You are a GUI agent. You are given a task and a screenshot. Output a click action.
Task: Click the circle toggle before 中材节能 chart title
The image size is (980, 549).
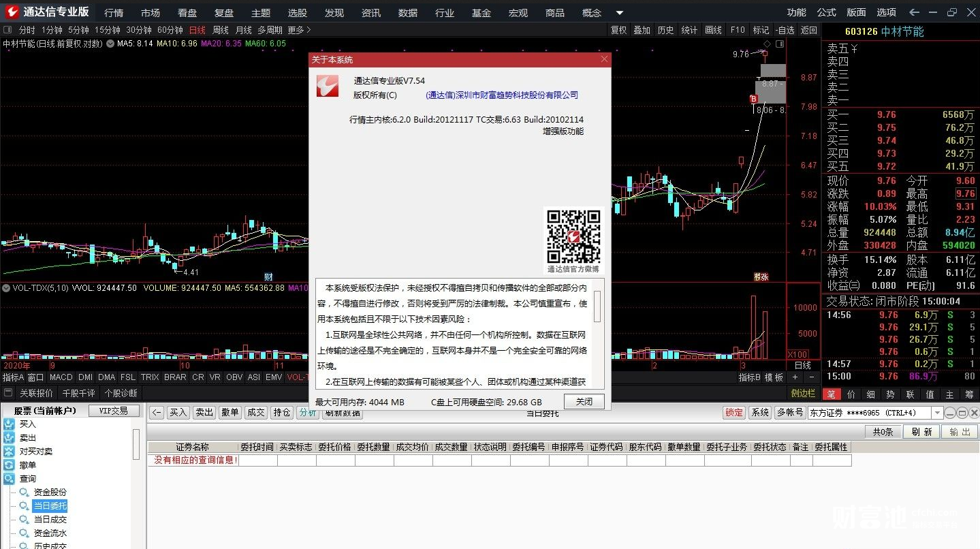110,44
